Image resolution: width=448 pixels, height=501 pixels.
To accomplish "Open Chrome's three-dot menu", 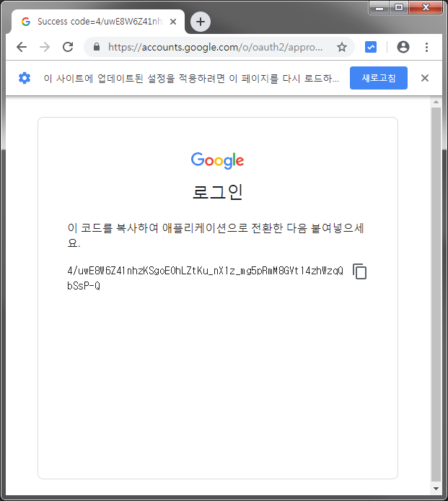I will click(x=426, y=47).
